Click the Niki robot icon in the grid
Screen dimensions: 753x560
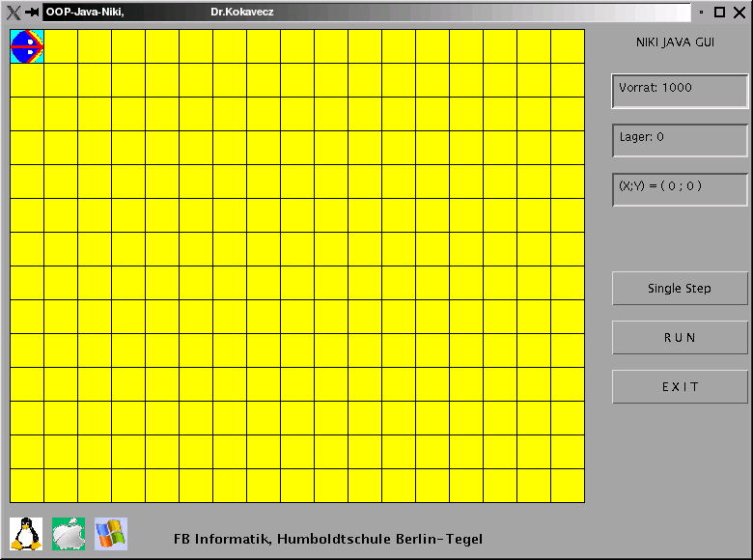[x=27, y=46]
